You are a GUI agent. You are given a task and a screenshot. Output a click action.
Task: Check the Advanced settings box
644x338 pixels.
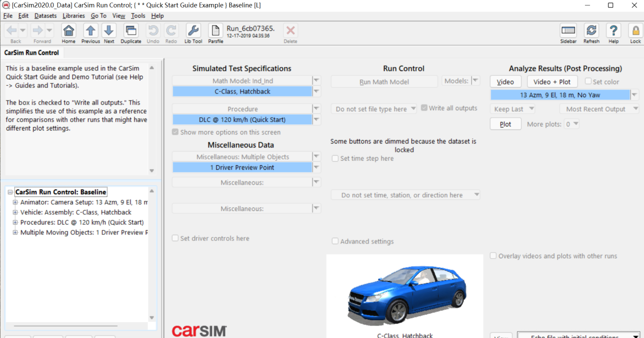pyautogui.click(x=335, y=241)
